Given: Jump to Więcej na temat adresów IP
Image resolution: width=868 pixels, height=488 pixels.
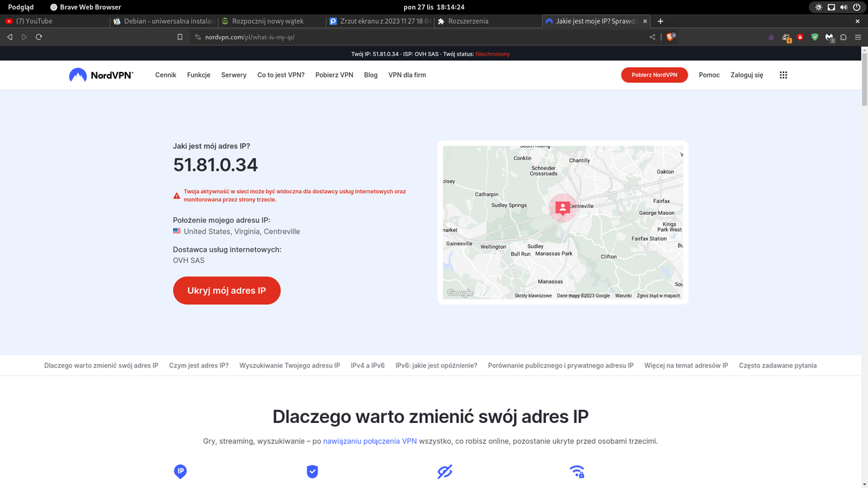Looking at the screenshot, I should point(686,365).
